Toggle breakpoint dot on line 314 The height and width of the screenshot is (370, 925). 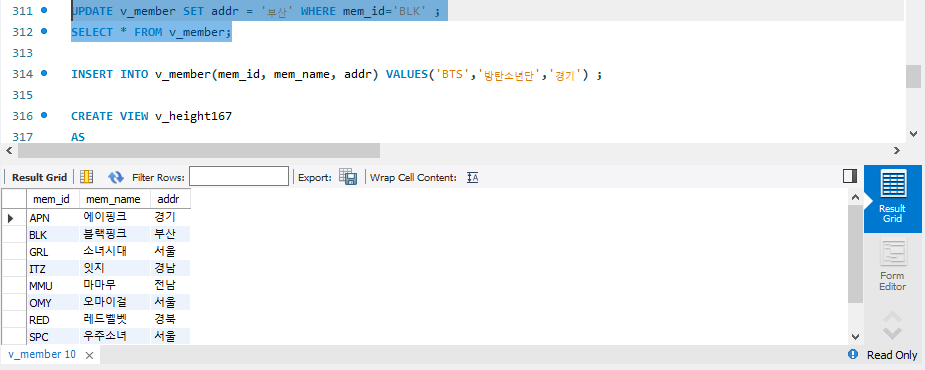pyautogui.click(x=44, y=74)
